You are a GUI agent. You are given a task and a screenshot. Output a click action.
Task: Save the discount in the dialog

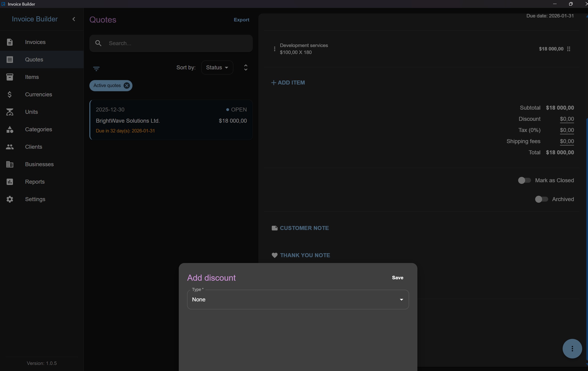tap(397, 277)
